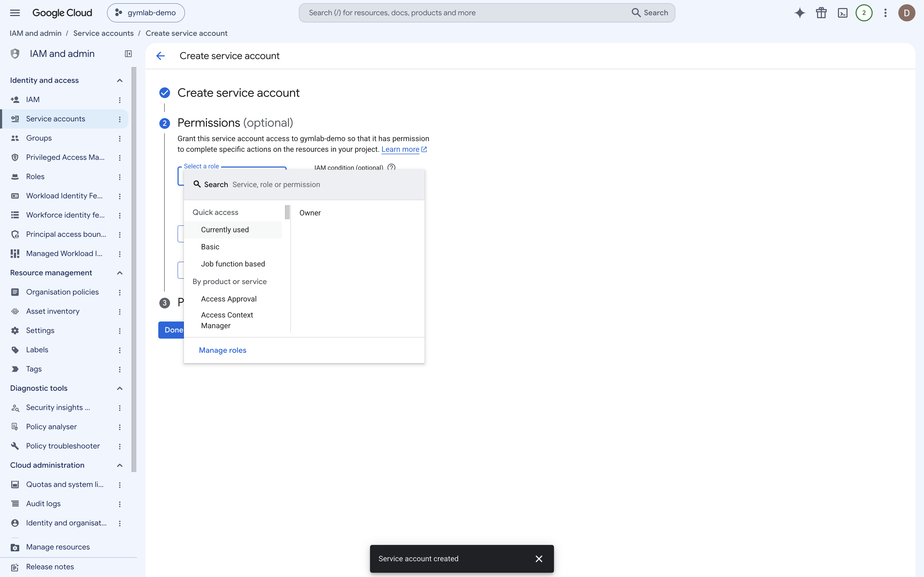This screenshot has height=577, width=924.
Task: Open the more options for IAM item
Action: [120, 100]
